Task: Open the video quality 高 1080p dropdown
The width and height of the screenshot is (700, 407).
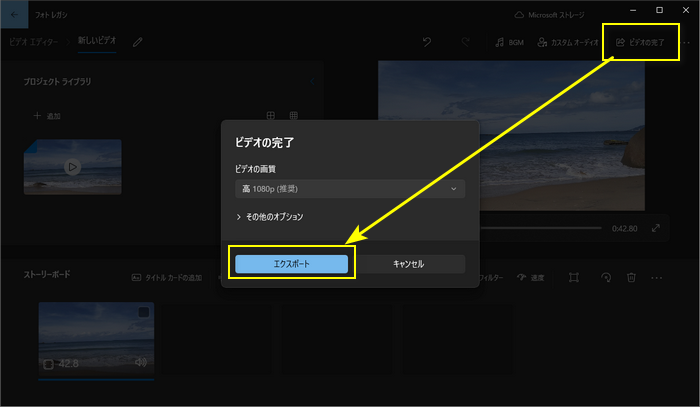Action: click(x=350, y=189)
